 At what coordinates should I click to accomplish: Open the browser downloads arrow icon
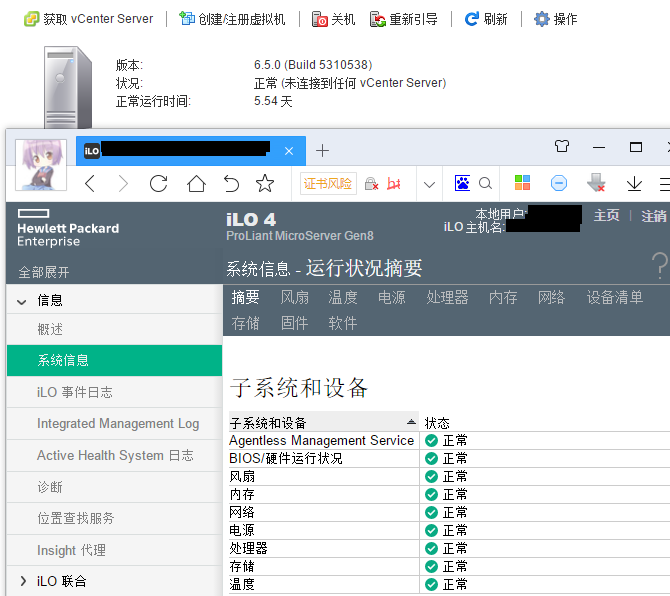point(635,184)
